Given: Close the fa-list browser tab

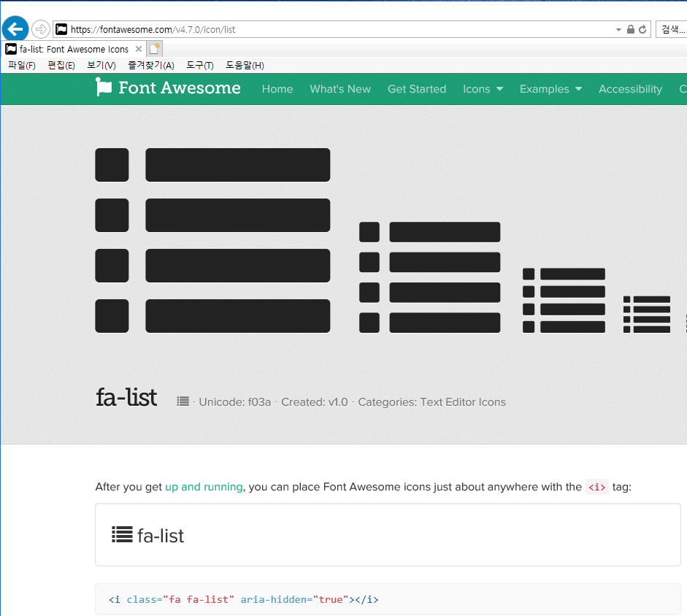Looking at the screenshot, I should pyautogui.click(x=139, y=49).
